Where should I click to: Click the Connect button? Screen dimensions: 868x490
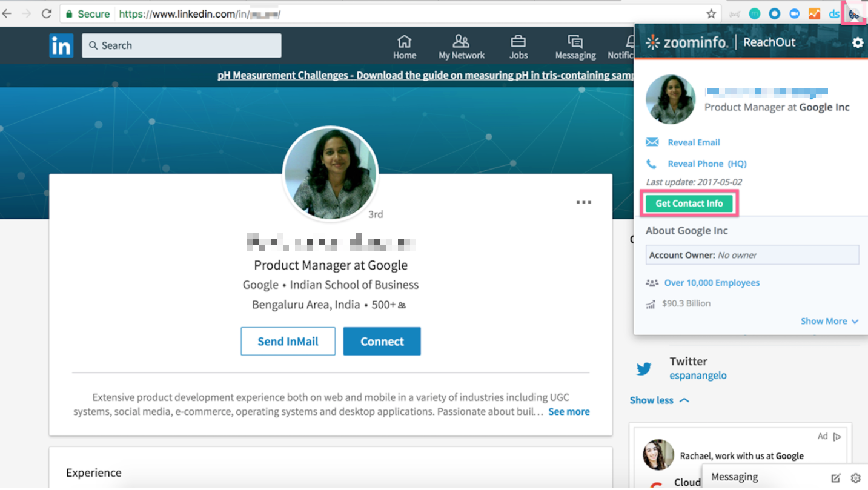pos(382,341)
